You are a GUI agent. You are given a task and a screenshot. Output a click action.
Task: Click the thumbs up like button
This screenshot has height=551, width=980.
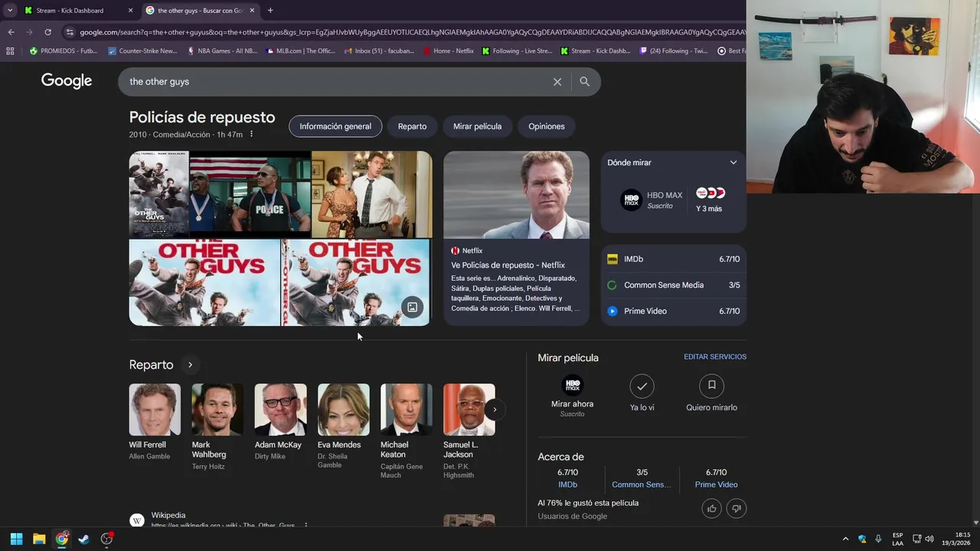[x=712, y=508]
